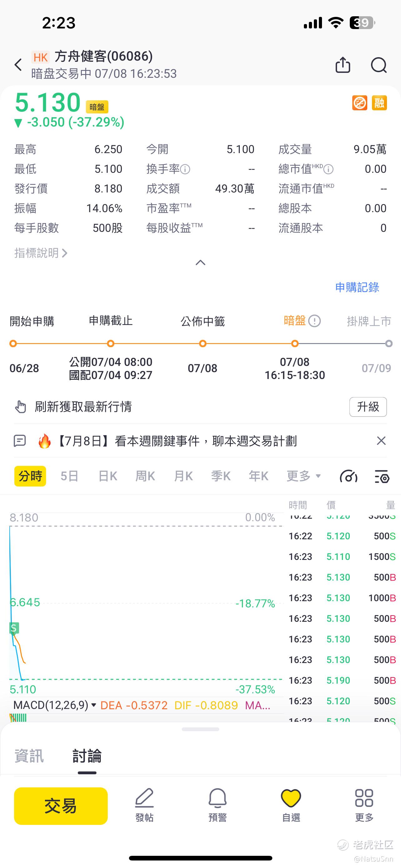Switch to the 年K chart tab
Image resolution: width=401 pixels, height=868 pixels.
pyautogui.click(x=259, y=476)
